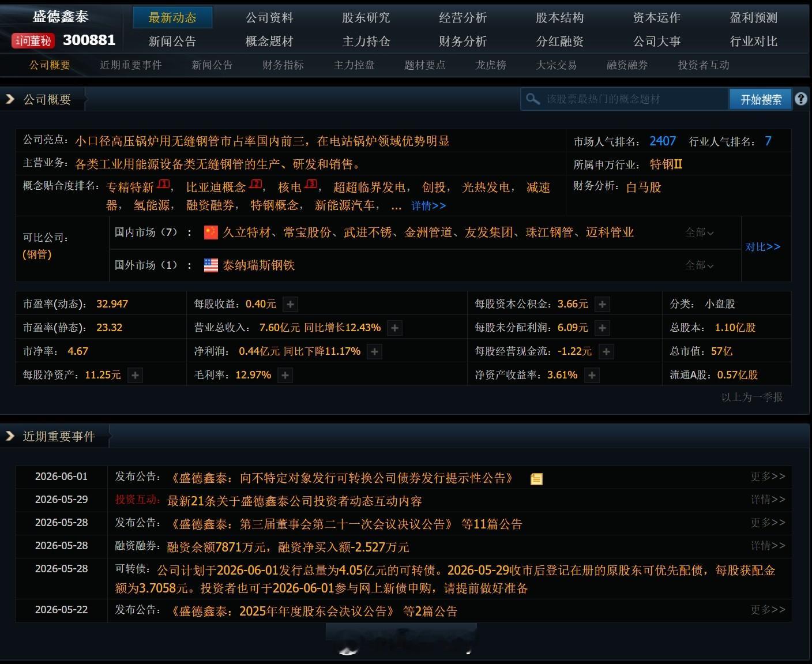Click the plus icon next to 每股资本公积金

coord(603,304)
